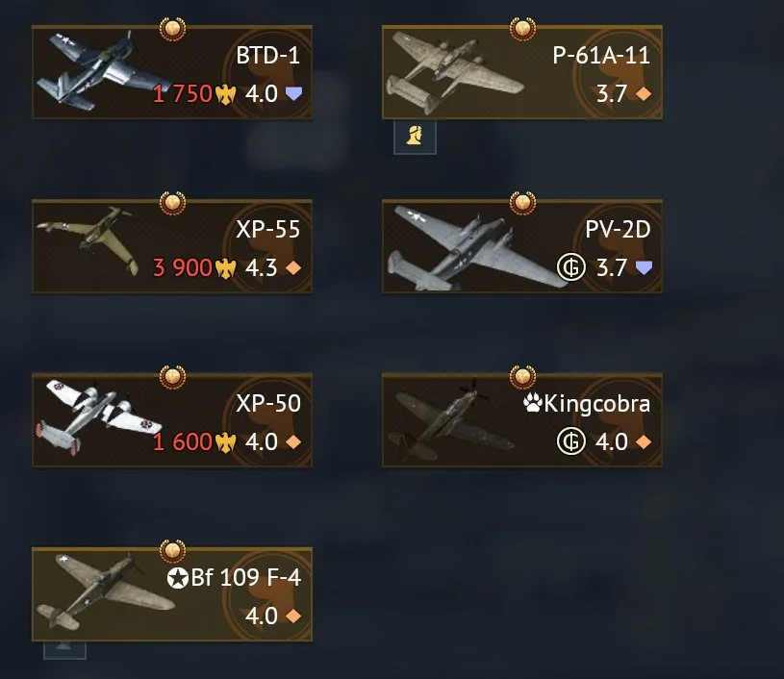Open the Bf 109 F-4 card
Viewport: 784px width, 679px height.
(x=172, y=594)
